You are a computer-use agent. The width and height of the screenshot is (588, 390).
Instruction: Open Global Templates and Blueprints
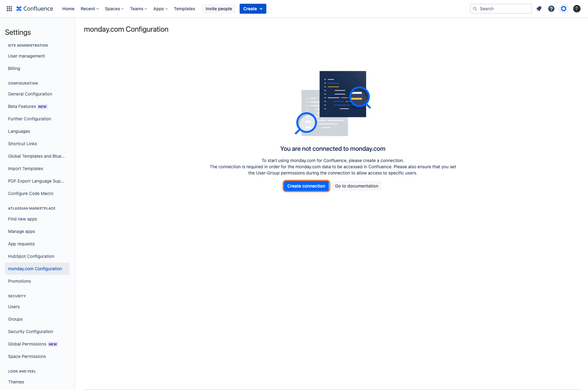pos(37,156)
